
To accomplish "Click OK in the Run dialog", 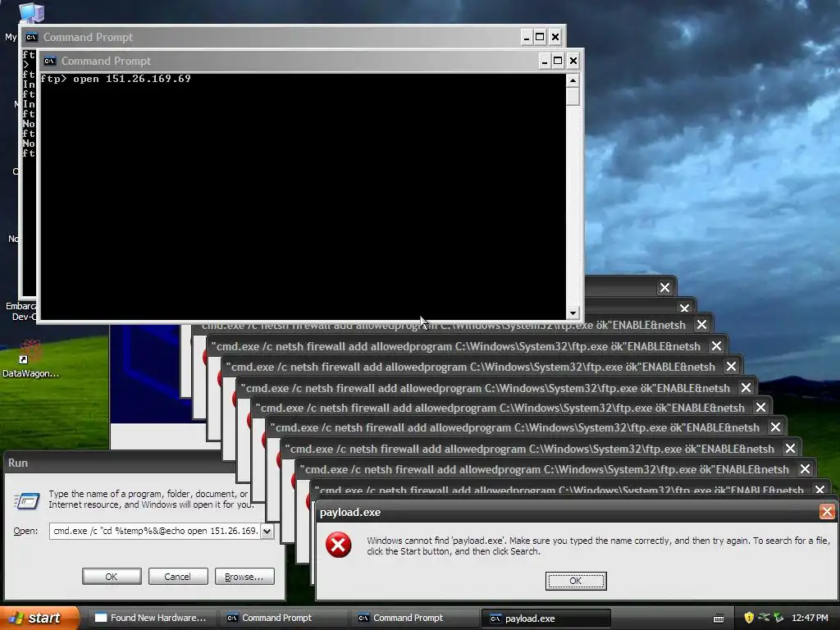I will (x=112, y=577).
